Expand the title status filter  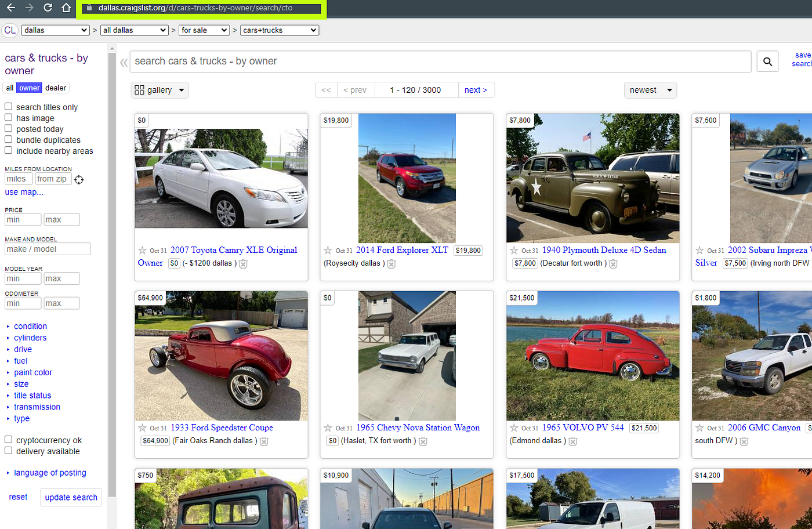tap(32, 396)
